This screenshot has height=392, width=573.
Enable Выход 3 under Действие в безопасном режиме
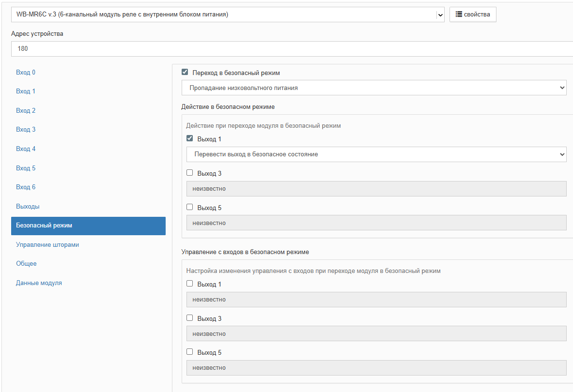(x=190, y=173)
